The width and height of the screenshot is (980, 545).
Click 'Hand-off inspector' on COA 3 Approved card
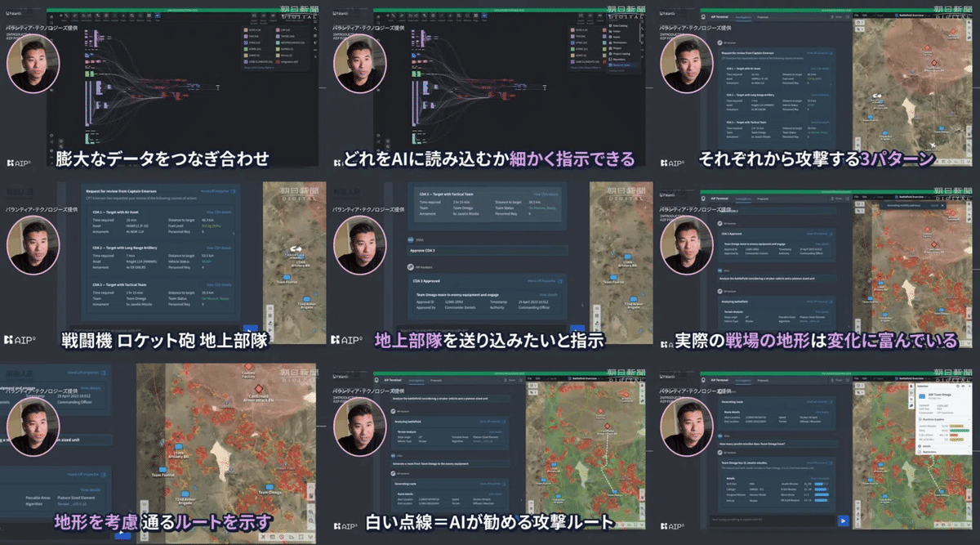545,281
